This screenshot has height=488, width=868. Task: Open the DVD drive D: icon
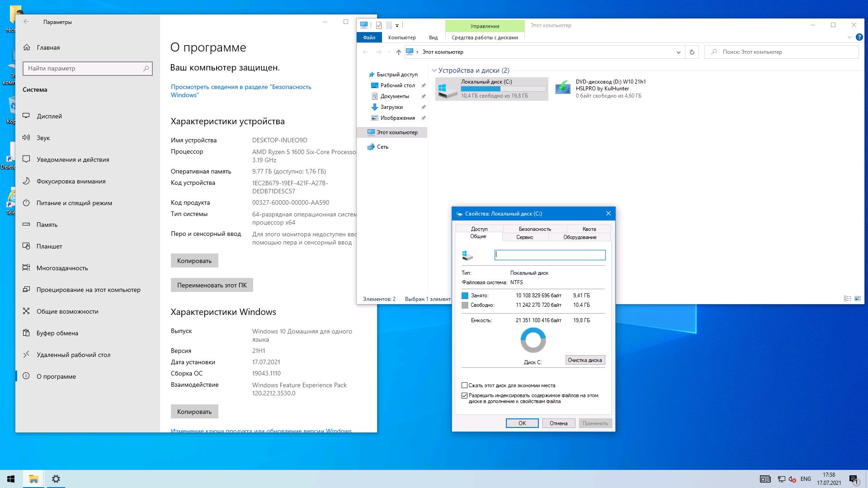[563, 88]
